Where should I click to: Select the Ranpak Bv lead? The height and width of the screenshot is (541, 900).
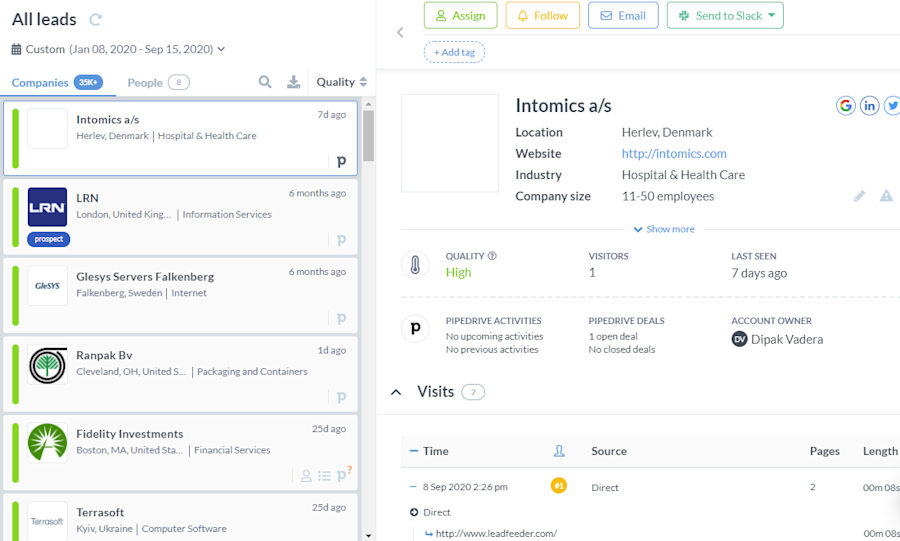pos(180,374)
